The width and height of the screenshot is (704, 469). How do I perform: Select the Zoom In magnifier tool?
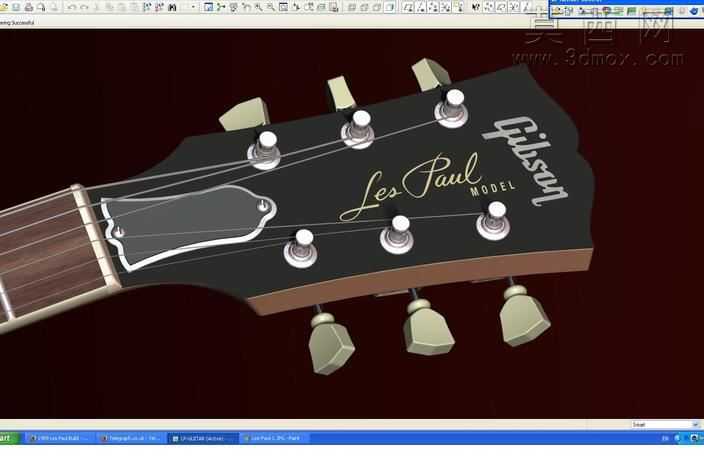259,7
